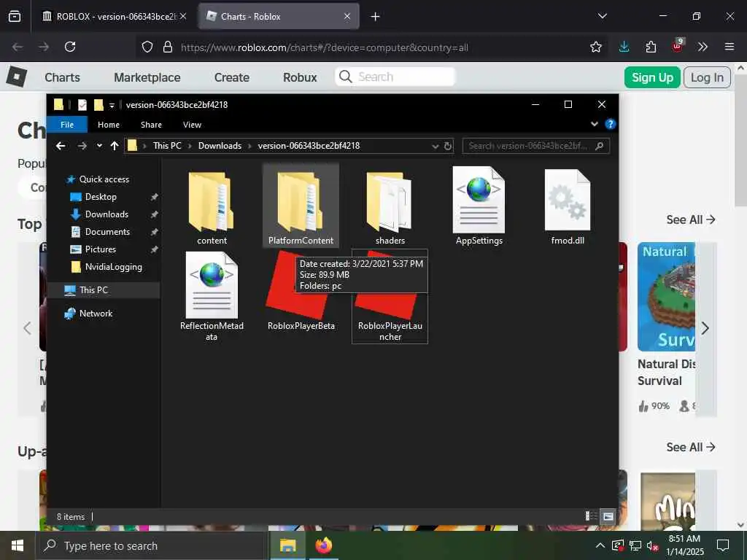Image resolution: width=747 pixels, height=560 pixels.
Task: Go forward in File Explorer
Action: (x=82, y=146)
